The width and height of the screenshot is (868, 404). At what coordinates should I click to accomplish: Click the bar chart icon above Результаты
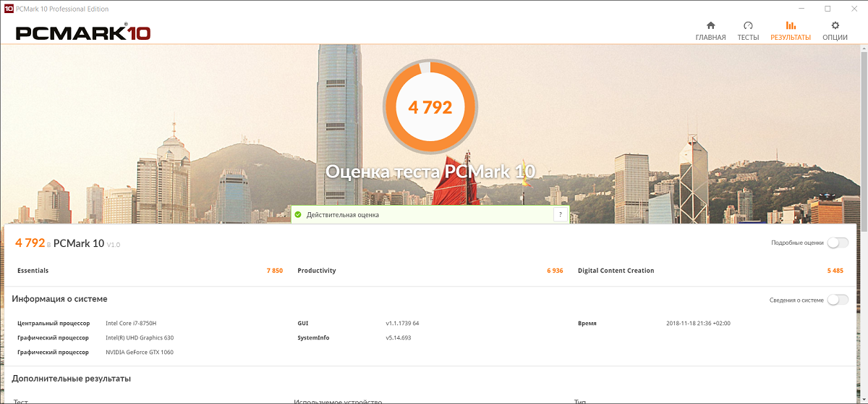791,25
